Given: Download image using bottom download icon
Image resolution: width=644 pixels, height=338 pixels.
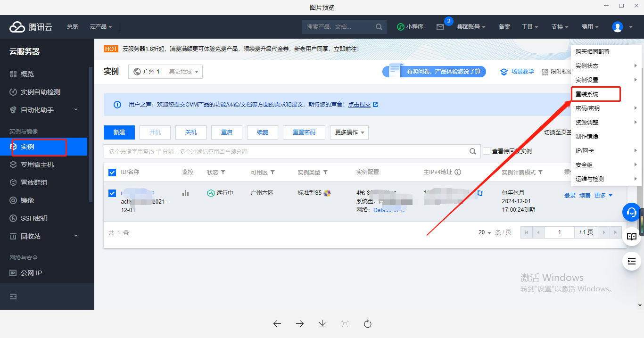Looking at the screenshot, I should click(322, 324).
